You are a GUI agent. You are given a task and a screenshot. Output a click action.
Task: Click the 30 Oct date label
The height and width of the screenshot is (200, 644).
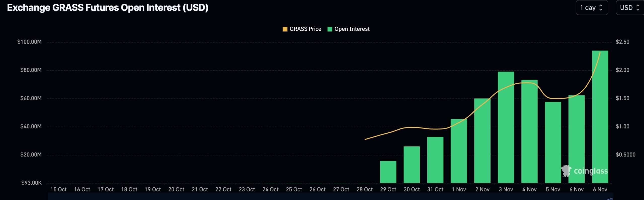(x=412, y=189)
